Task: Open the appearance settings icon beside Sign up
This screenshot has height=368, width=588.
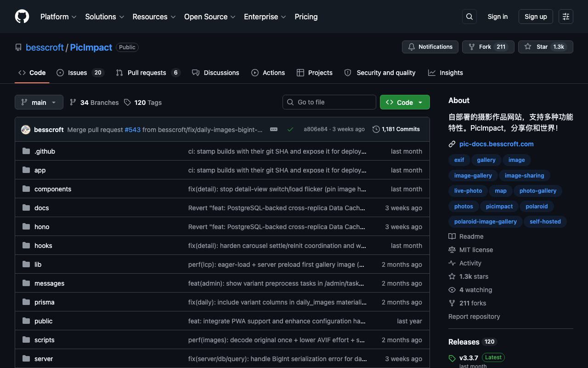Action: (566, 17)
